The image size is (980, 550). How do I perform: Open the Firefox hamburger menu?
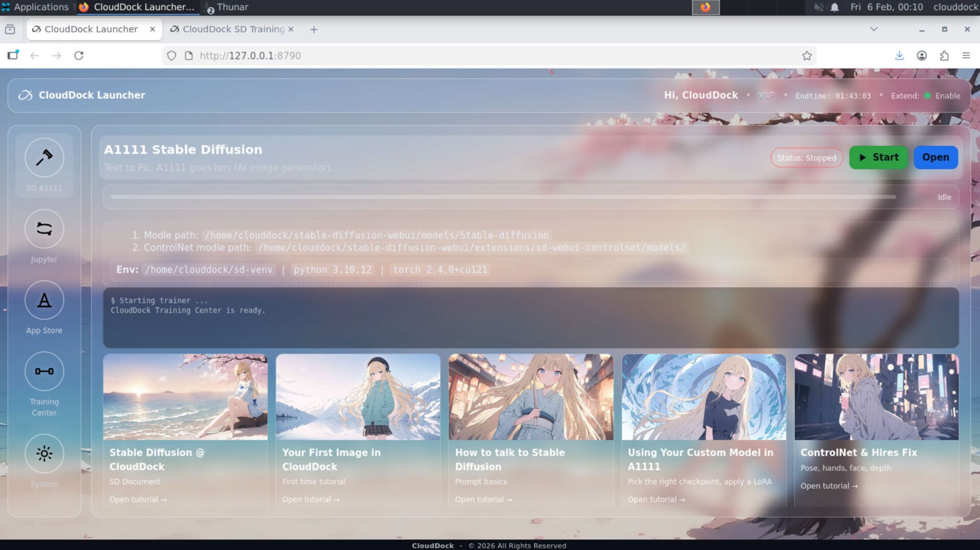[x=966, y=56]
